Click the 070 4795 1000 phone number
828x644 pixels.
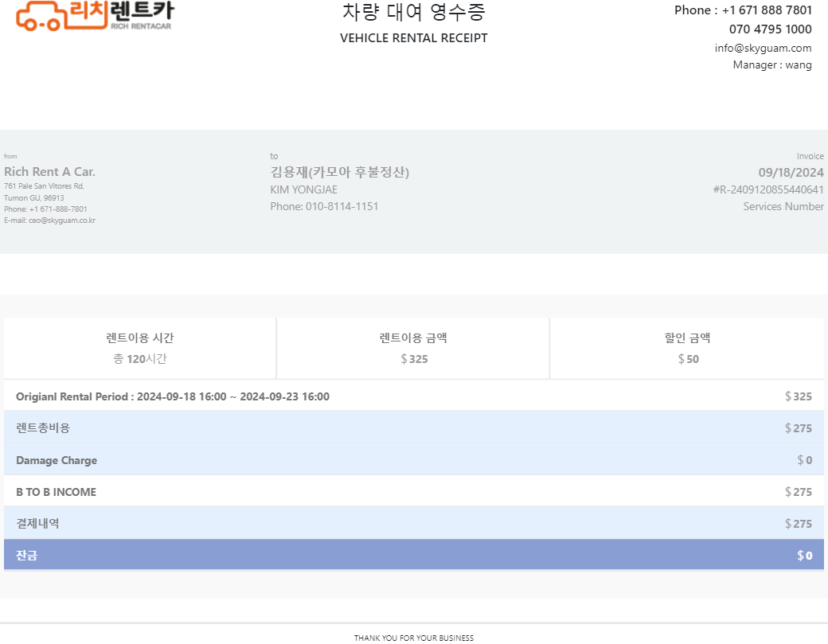coord(770,29)
